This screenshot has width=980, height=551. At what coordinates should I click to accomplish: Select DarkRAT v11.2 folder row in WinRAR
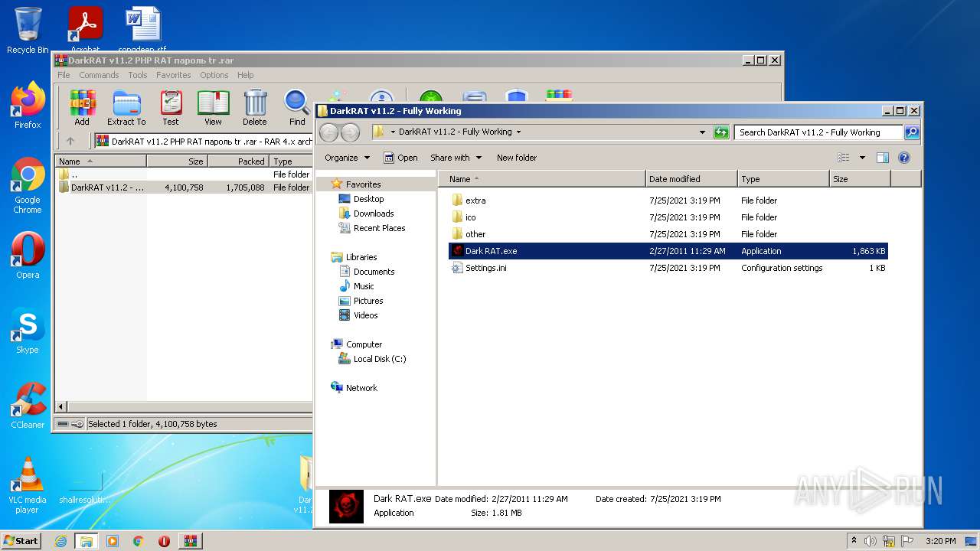click(x=184, y=187)
